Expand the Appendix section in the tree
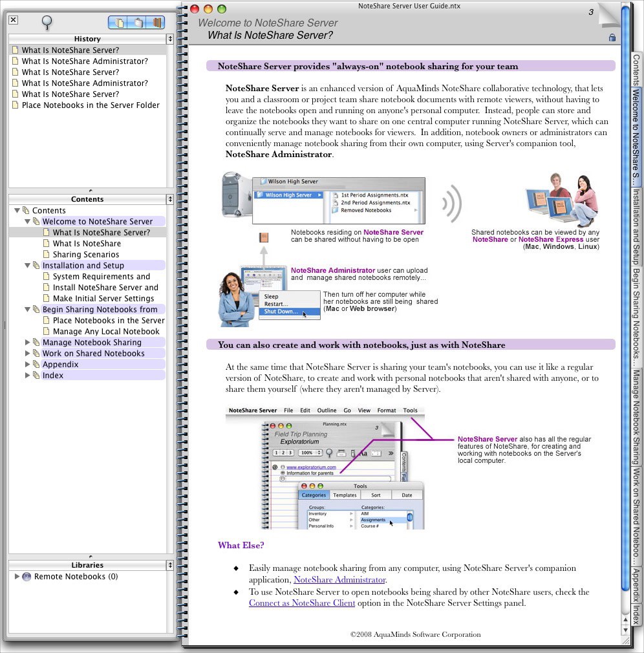This screenshot has width=644, height=653. (x=28, y=364)
